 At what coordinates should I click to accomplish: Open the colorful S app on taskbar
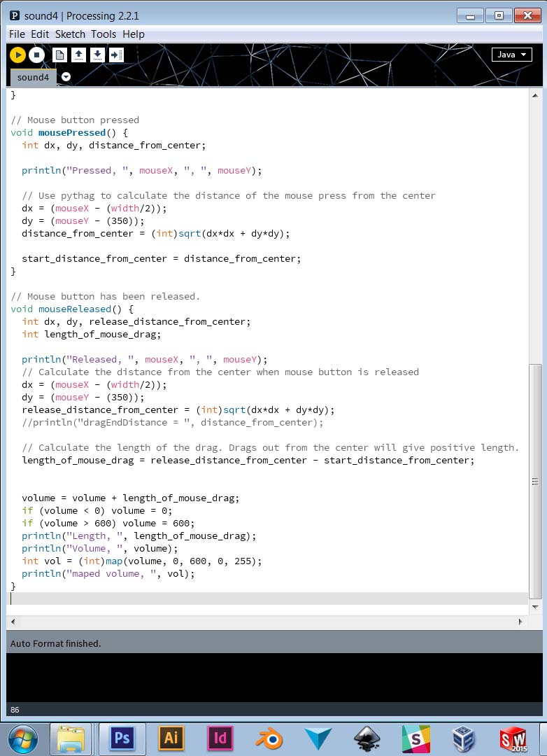click(416, 739)
